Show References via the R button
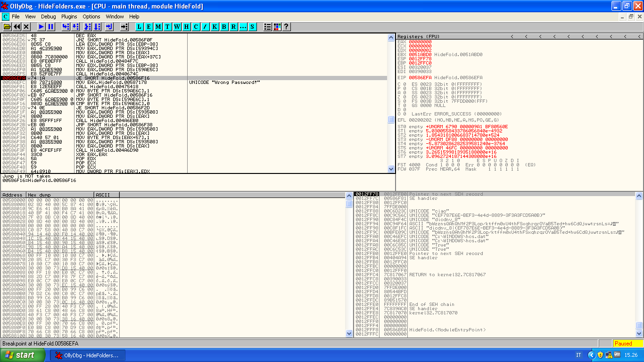Screen dimensions: 644x362 [x=234, y=27]
